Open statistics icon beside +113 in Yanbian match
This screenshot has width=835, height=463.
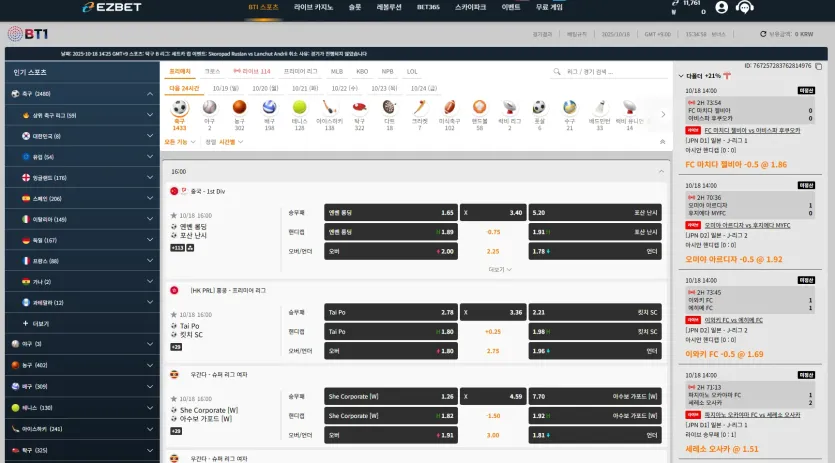coord(190,248)
